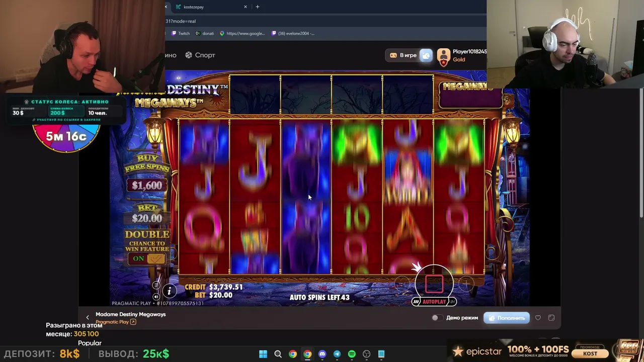The width and height of the screenshot is (644, 362).
Task: Stop the spin with the red square
Action: click(x=434, y=284)
